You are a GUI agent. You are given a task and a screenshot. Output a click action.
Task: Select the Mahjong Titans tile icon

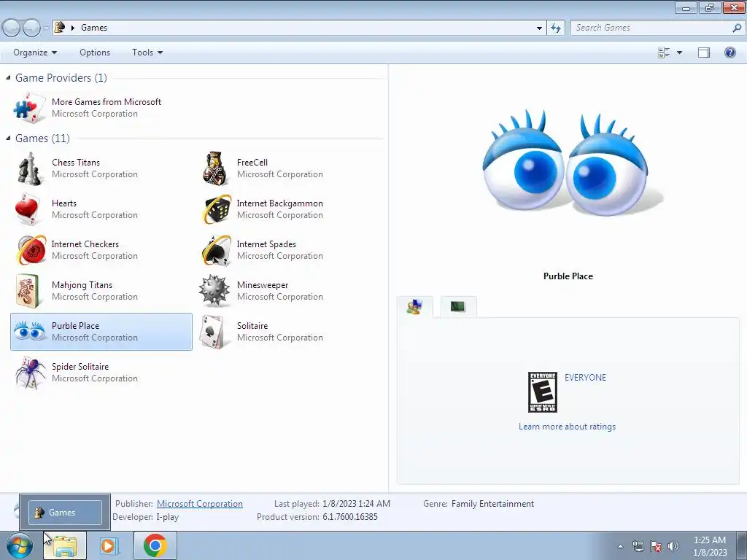27,291
